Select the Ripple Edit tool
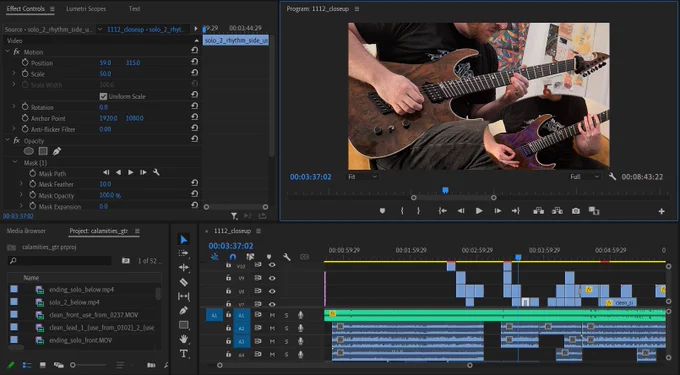The height and width of the screenshot is (375, 680). (183, 267)
